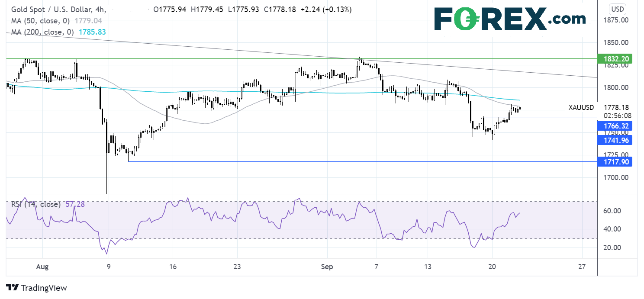
Task: Click the Sep label on the date axis
Action: 327,267
